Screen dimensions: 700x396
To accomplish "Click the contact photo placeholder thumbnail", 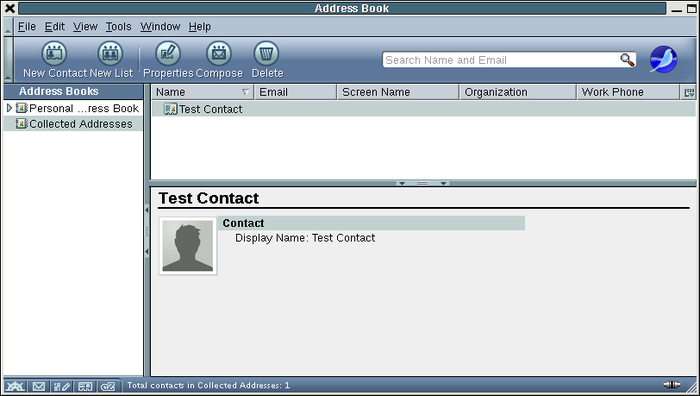I will pos(188,246).
